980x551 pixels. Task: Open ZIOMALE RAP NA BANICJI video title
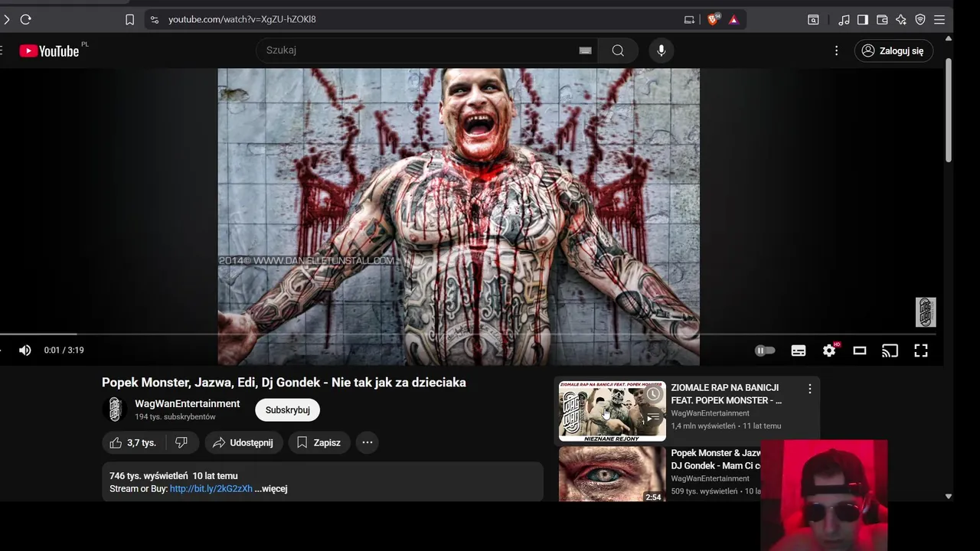pyautogui.click(x=726, y=394)
